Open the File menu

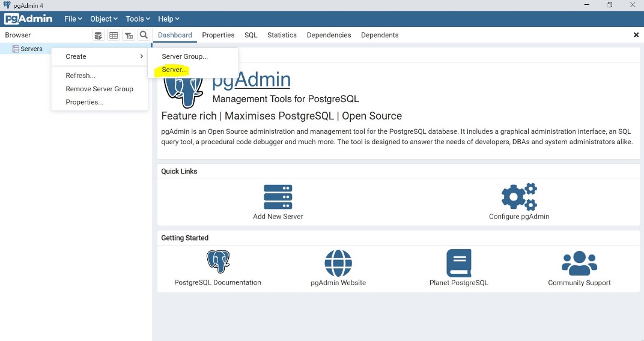click(x=73, y=19)
